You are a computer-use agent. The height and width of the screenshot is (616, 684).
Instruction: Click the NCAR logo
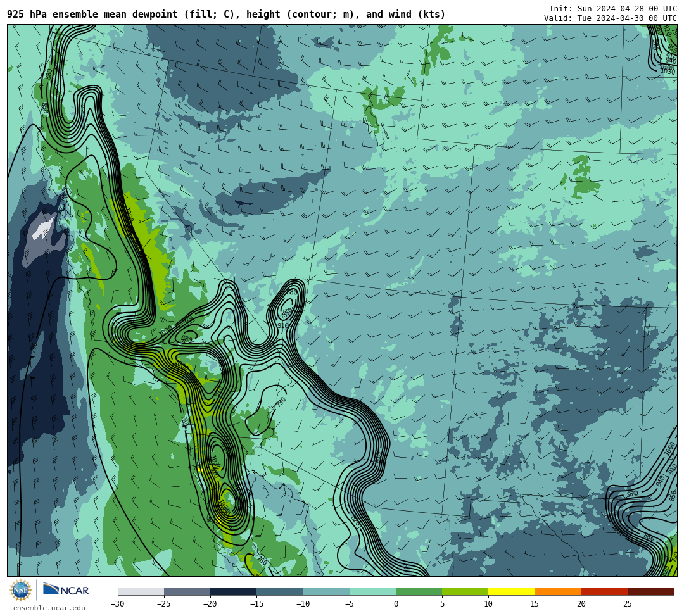tap(66, 590)
